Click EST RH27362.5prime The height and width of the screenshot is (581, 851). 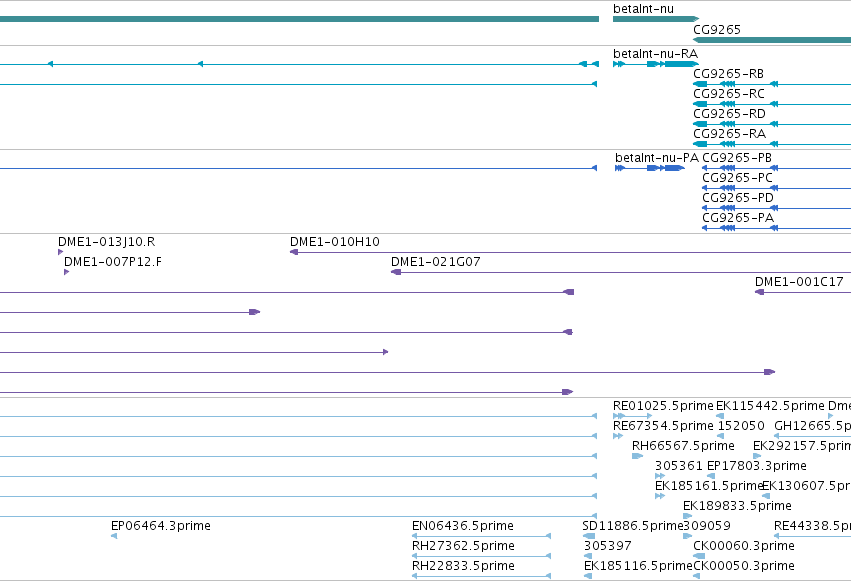pos(463,546)
